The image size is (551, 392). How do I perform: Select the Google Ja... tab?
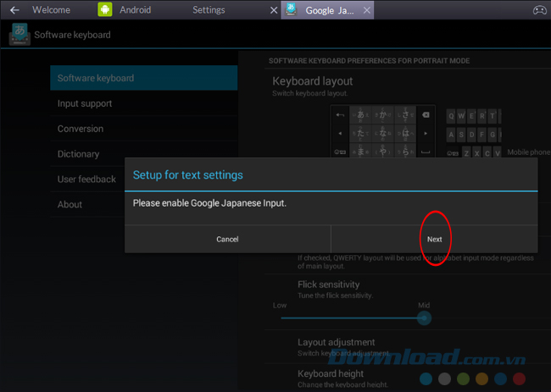coord(329,10)
